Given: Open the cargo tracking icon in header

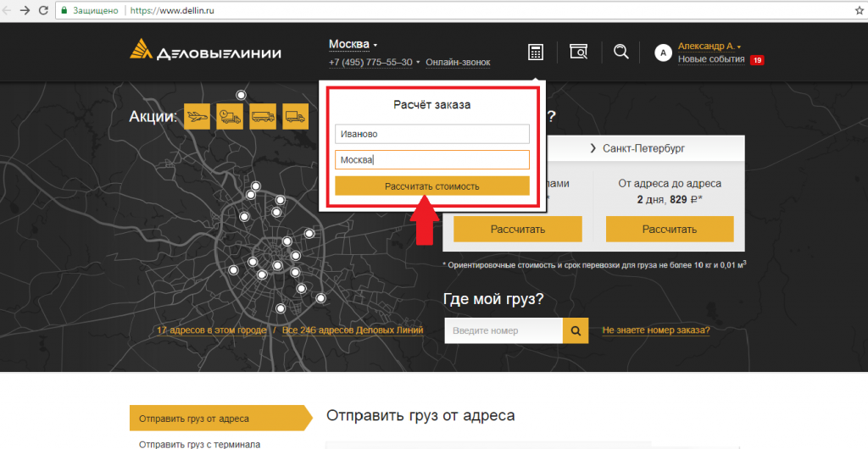Looking at the screenshot, I should [578, 53].
